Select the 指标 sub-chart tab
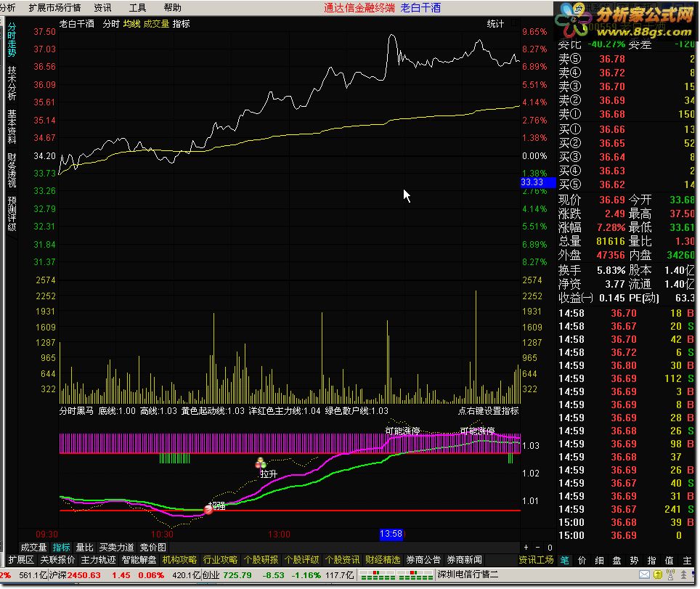Screen dimensions: 700x589 pyautogui.click(x=61, y=547)
